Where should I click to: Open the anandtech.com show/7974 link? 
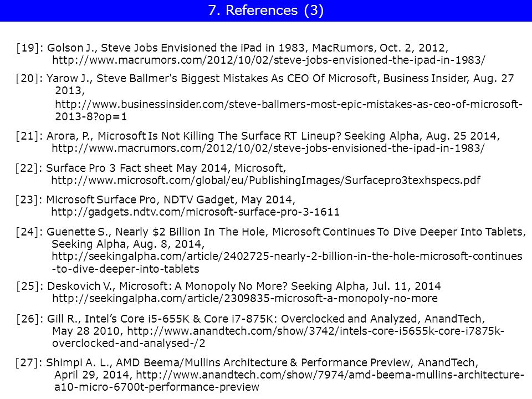click(x=330, y=375)
